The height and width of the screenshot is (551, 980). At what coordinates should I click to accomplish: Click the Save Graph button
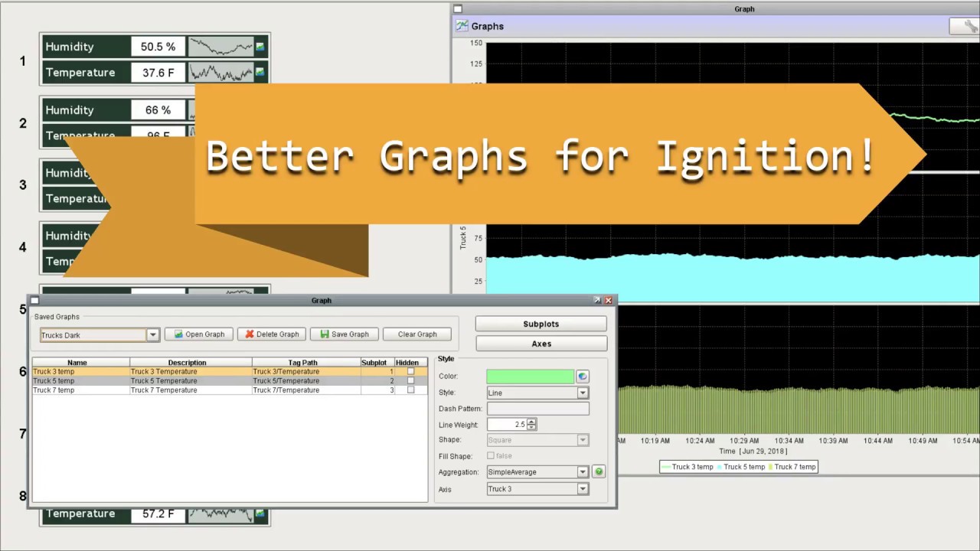click(345, 334)
